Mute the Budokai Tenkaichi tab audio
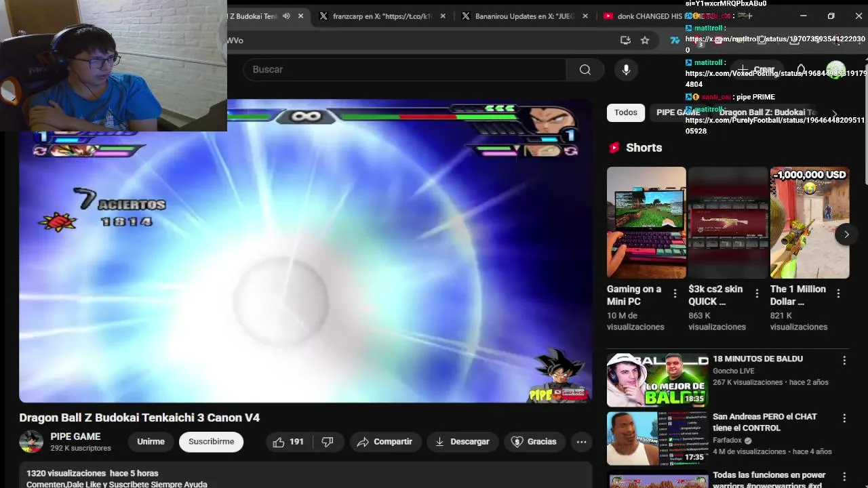 pos(286,16)
